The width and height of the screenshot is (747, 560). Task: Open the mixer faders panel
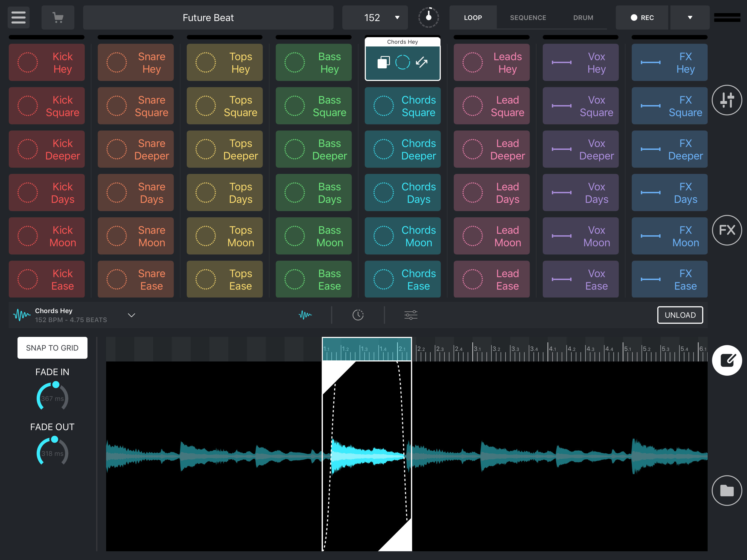tap(726, 100)
